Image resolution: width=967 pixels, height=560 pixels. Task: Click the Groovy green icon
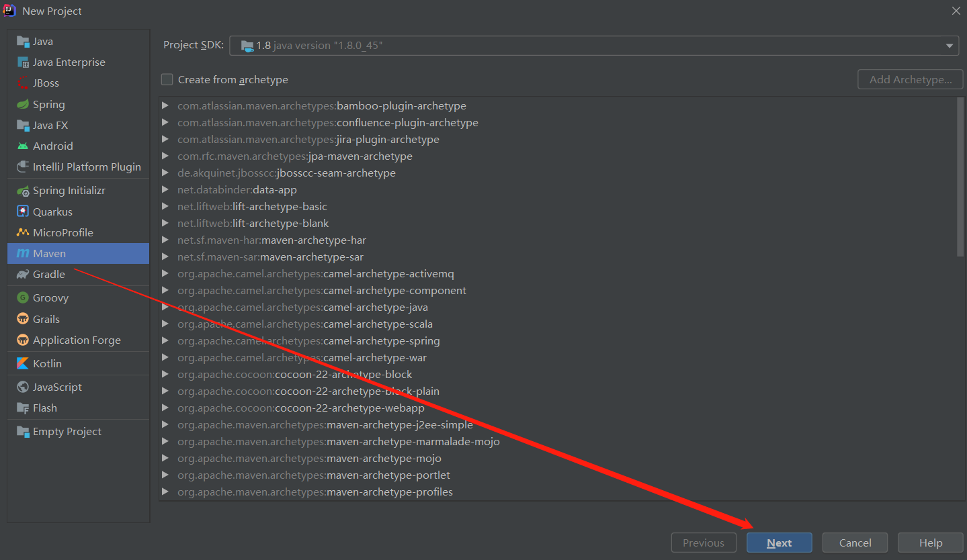tap(23, 298)
